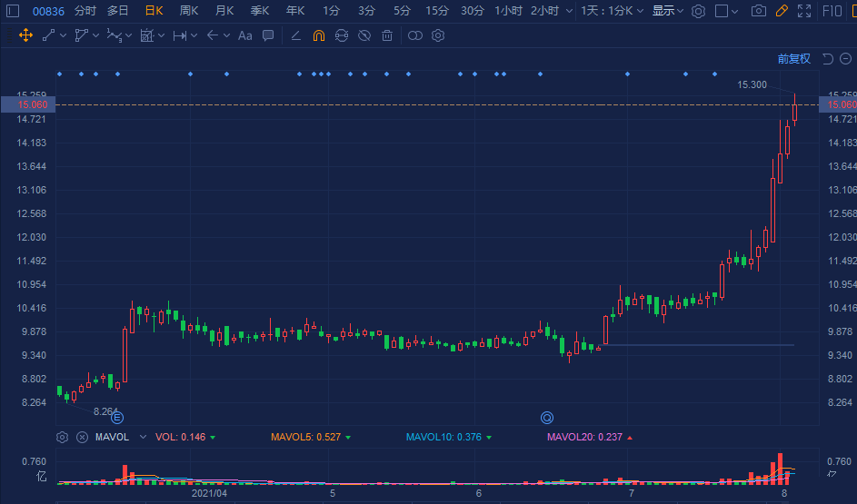Click the fullscreen expand icon
The height and width of the screenshot is (504, 857).
tap(804, 11)
